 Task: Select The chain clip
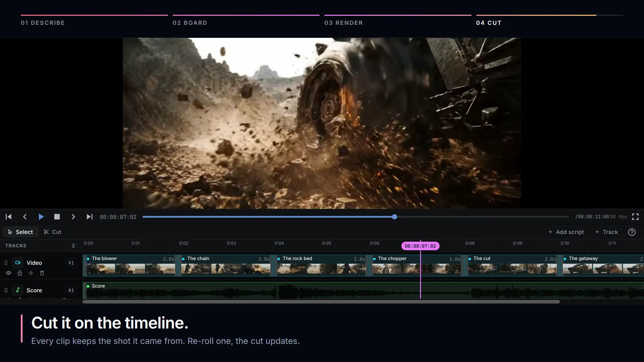[x=226, y=265]
